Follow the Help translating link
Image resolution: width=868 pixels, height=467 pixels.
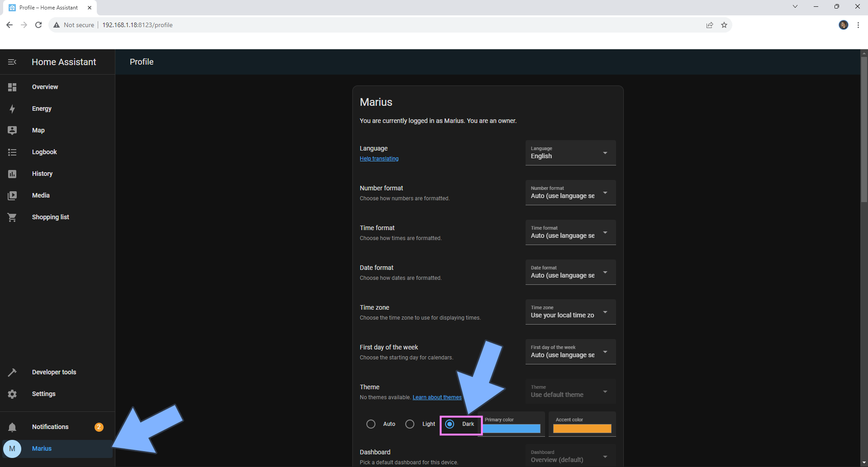coord(379,159)
